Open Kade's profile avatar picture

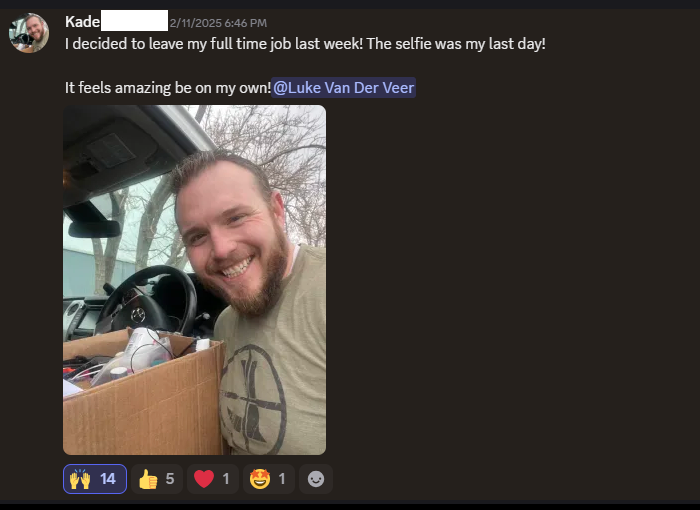(x=29, y=33)
